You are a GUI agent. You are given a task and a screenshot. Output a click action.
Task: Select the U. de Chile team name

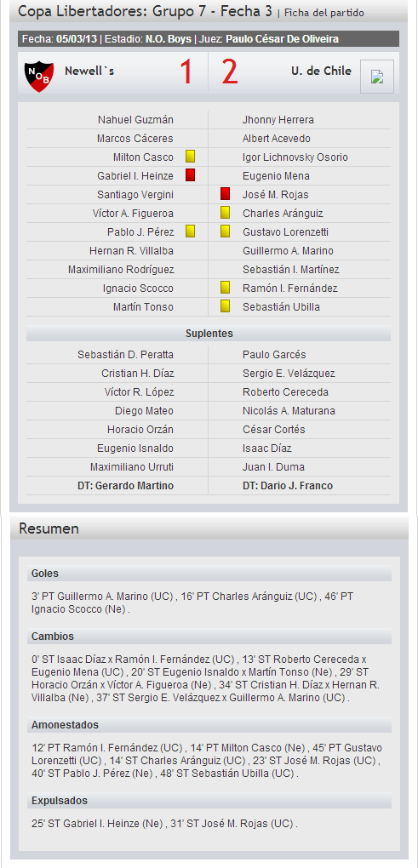(x=321, y=71)
